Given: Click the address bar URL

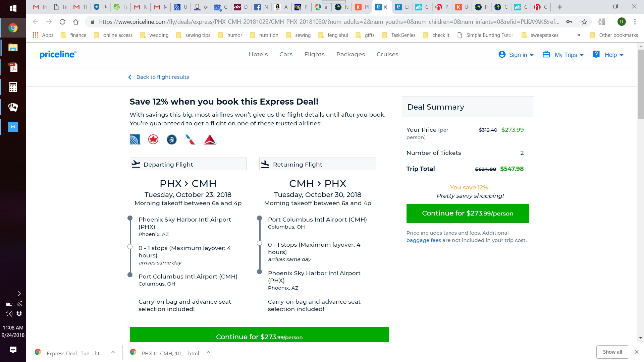Looking at the screenshot, I should pos(329,22).
